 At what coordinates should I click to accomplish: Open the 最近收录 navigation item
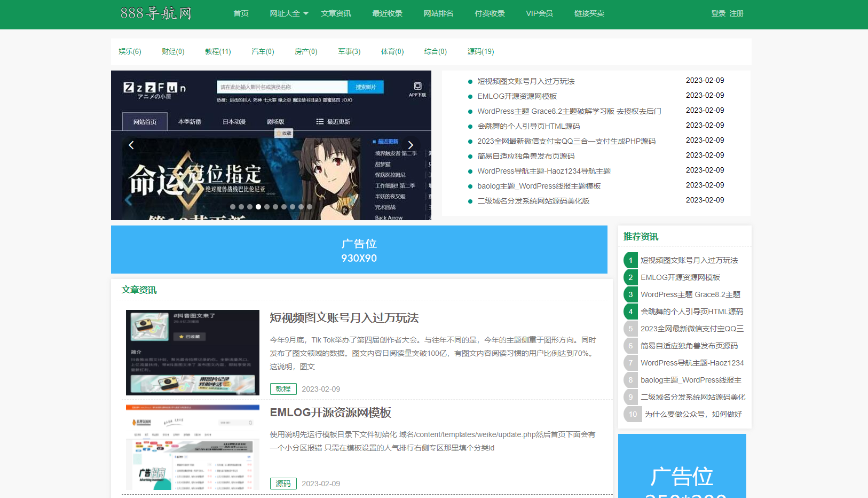(x=387, y=13)
